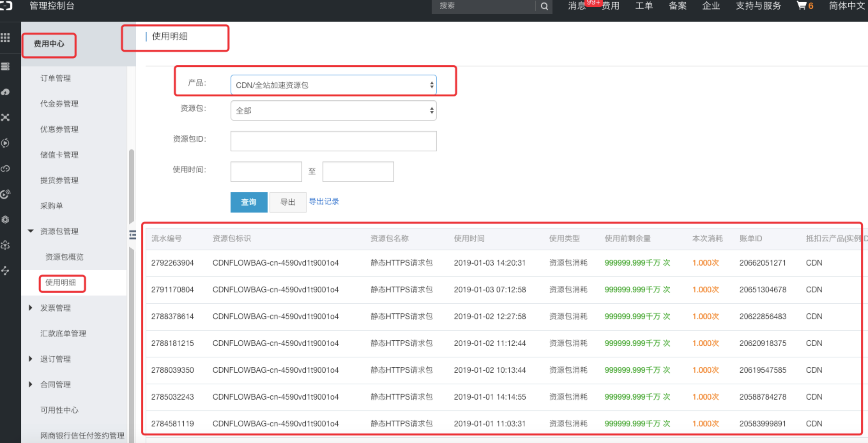
Task: Click the server stack icon in left rail
Action: [x=5, y=66]
